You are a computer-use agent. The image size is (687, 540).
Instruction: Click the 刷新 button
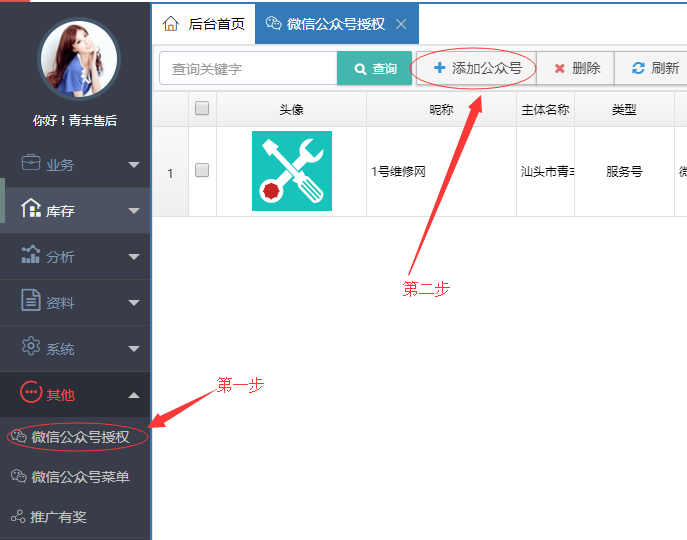(651, 68)
